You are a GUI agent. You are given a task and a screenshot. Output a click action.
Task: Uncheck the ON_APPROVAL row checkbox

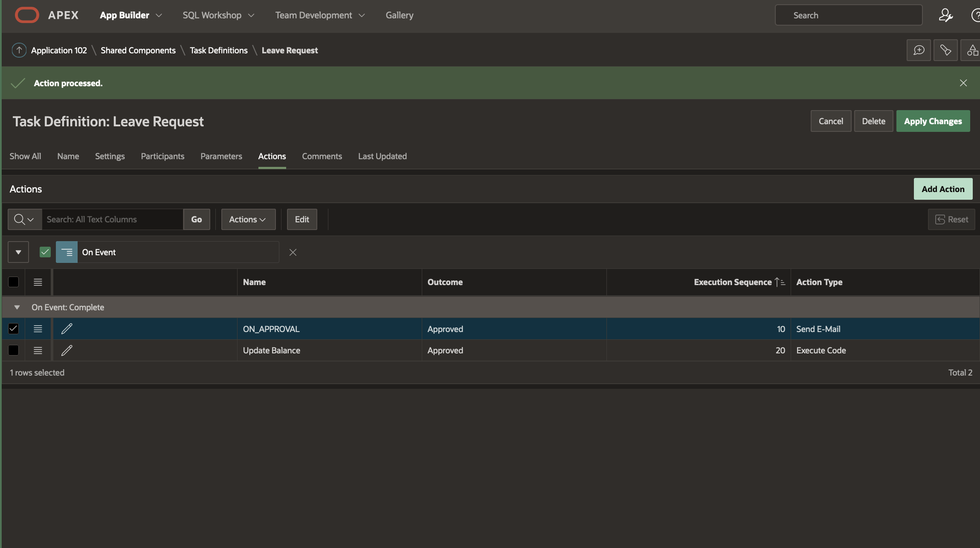click(13, 329)
